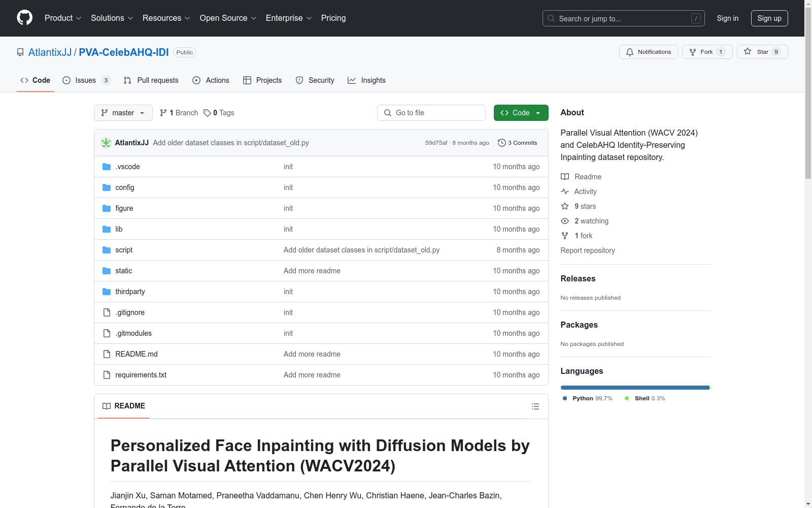View the 0 Tags link

[x=219, y=113]
